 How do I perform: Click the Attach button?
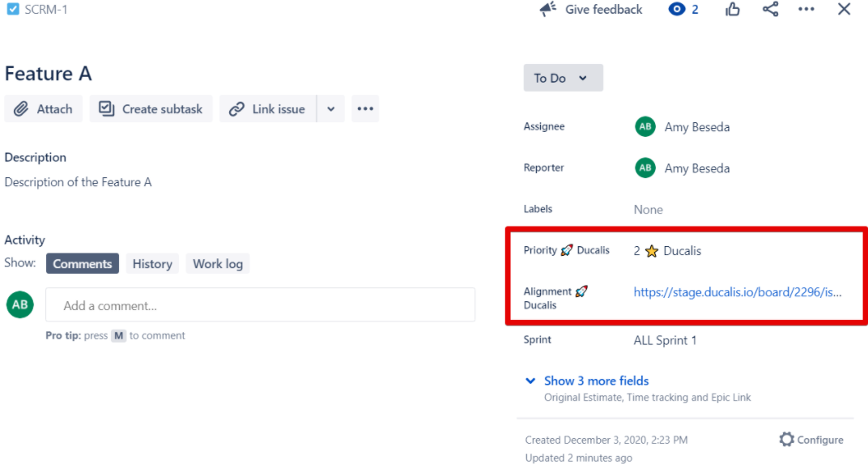(44, 109)
